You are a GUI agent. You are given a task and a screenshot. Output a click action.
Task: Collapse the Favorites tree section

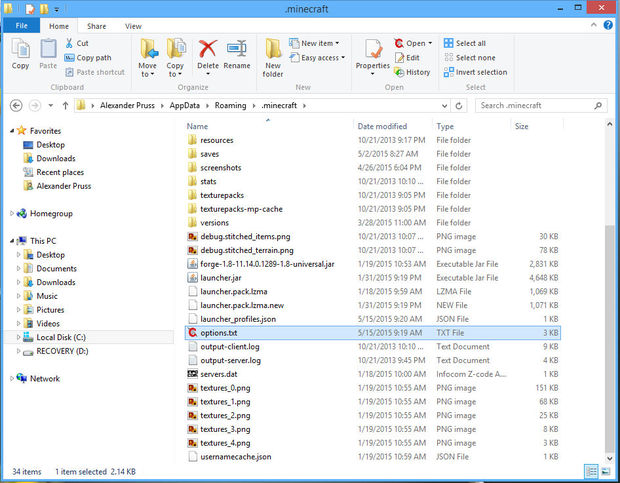pyautogui.click(x=12, y=131)
